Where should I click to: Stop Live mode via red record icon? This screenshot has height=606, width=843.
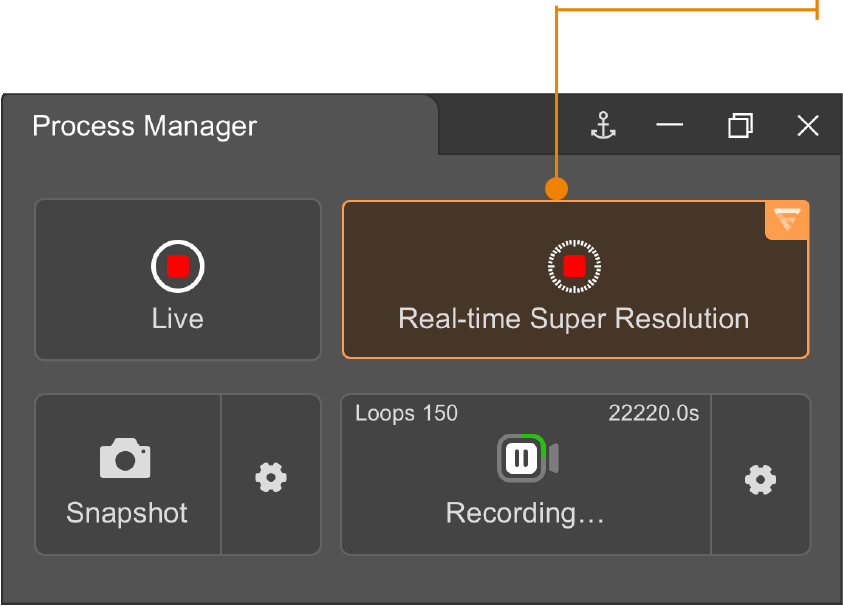(177, 266)
